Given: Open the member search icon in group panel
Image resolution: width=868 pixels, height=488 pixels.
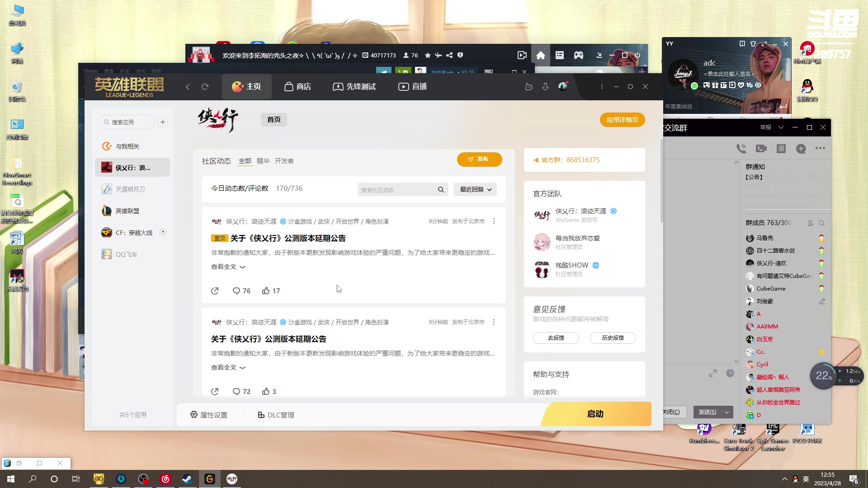Looking at the screenshot, I should 821,223.
